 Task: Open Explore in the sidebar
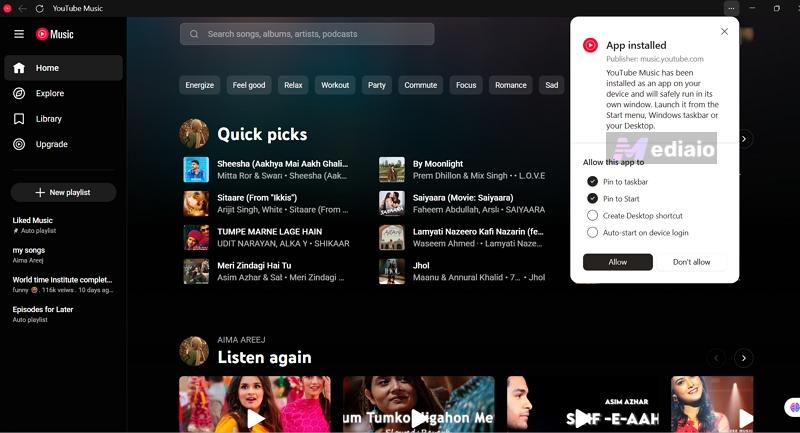63,93
